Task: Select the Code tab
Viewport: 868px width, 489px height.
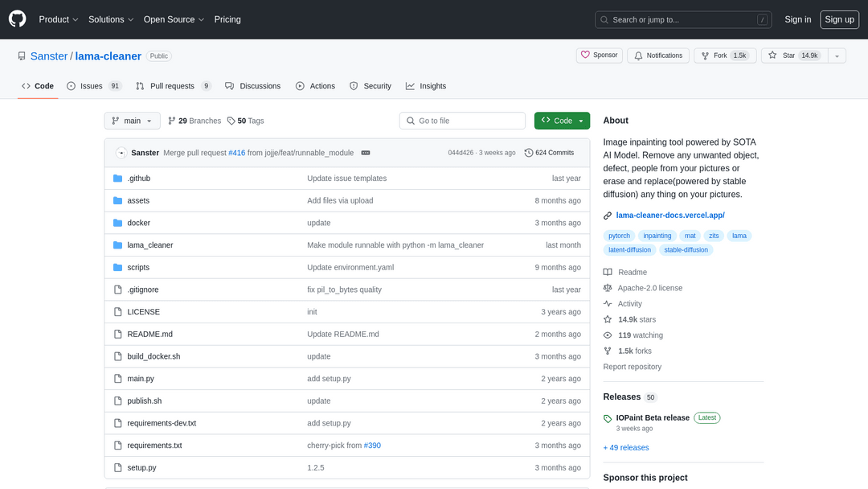Action: click(38, 86)
